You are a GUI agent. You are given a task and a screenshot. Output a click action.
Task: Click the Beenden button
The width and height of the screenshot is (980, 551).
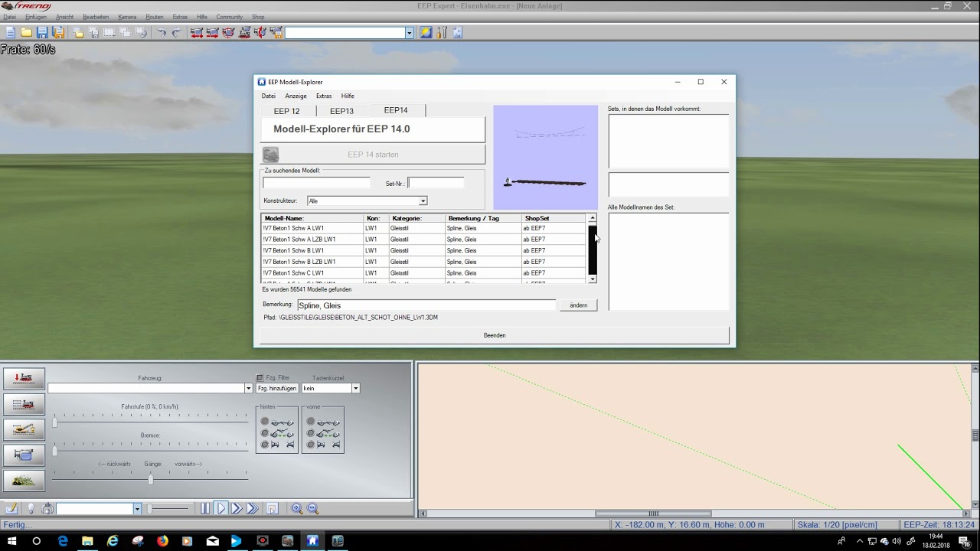[495, 335]
